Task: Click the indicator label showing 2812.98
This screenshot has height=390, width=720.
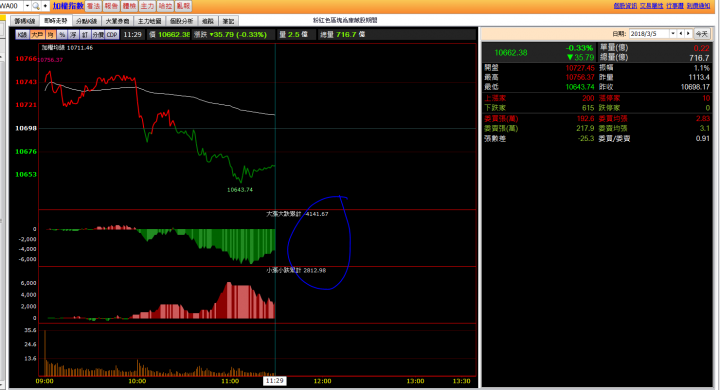Action: 296,270
